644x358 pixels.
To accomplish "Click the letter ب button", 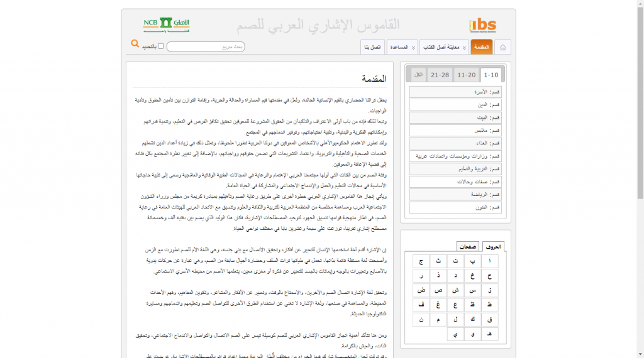I will [x=472, y=261].
